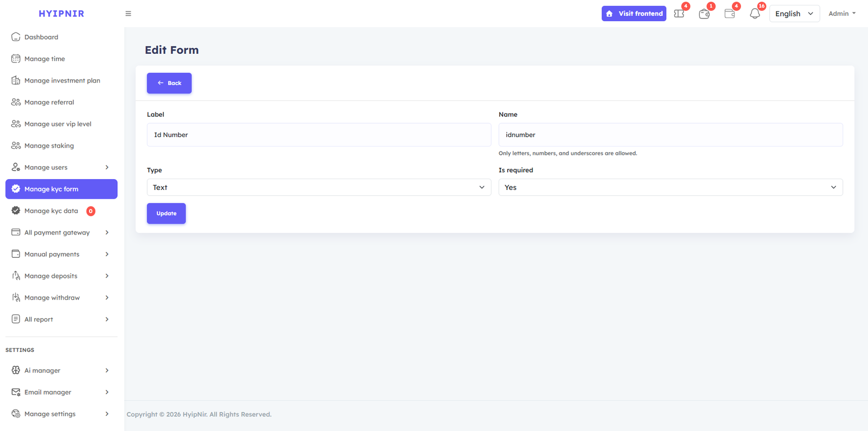
Task: Click the Update button
Action: [167, 213]
